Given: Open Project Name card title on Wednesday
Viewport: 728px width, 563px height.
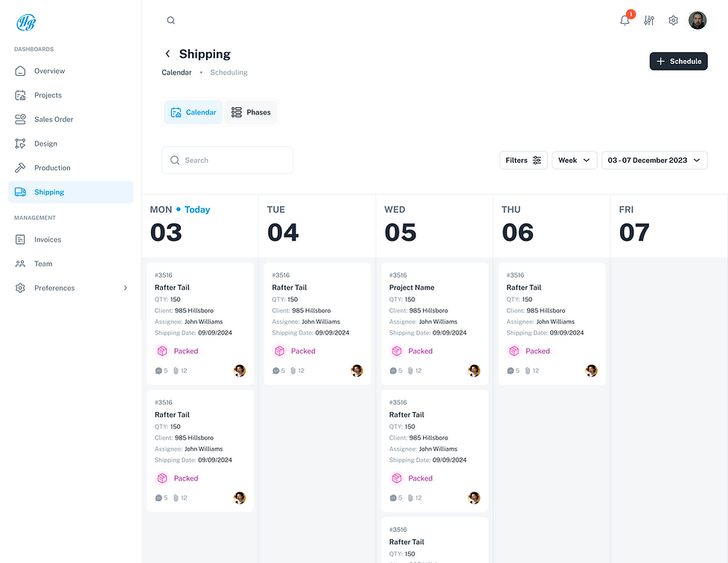Looking at the screenshot, I should click(412, 288).
